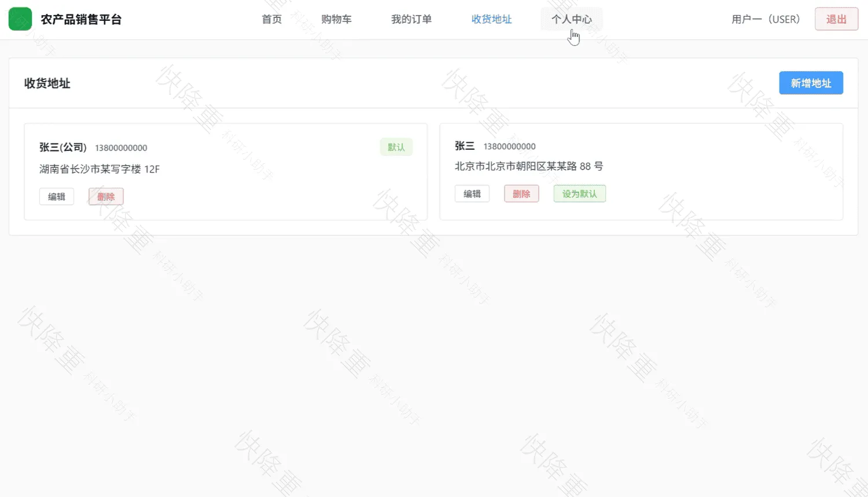The image size is (868, 497).
Task: Open the 购物车 page
Action: [x=336, y=19]
